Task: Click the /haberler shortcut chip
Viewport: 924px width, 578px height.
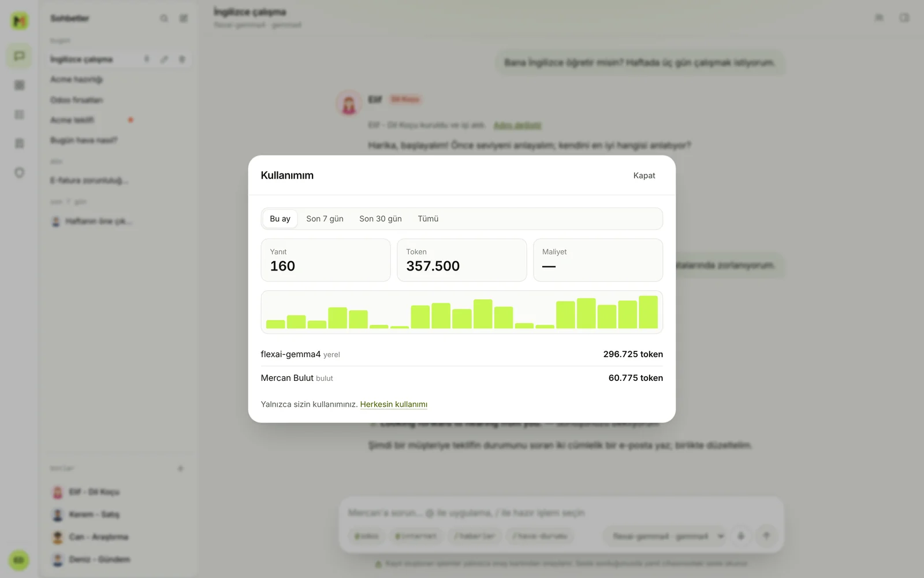Action: click(x=475, y=536)
